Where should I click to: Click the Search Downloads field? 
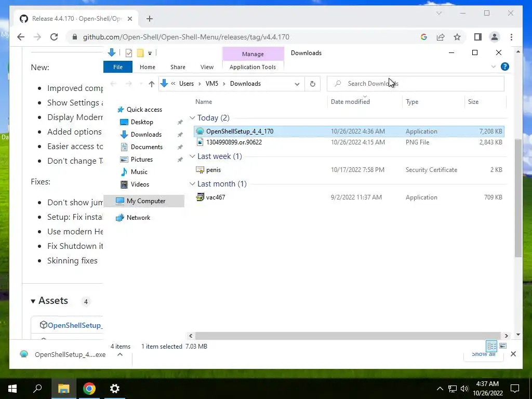pyautogui.click(x=415, y=84)
